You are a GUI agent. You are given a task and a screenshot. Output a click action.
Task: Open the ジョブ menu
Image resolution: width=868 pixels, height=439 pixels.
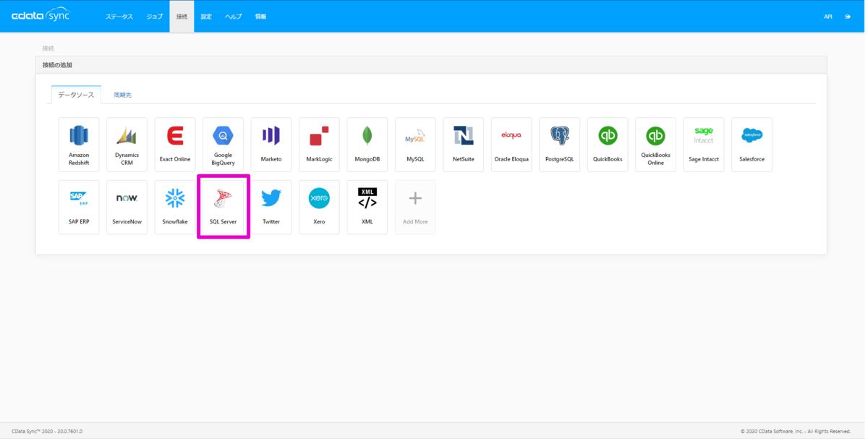coord(155,17)
